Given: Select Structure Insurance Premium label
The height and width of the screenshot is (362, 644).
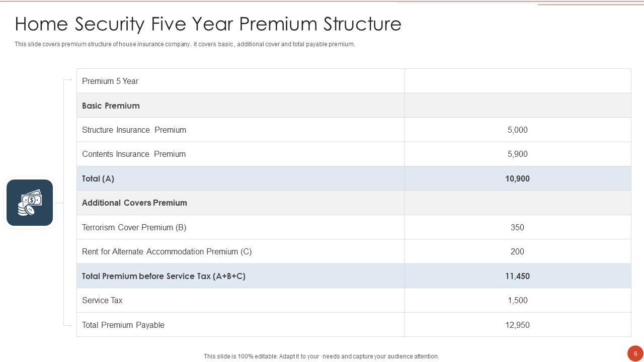Looking at the screenshot, I should [x=134, y=130].
